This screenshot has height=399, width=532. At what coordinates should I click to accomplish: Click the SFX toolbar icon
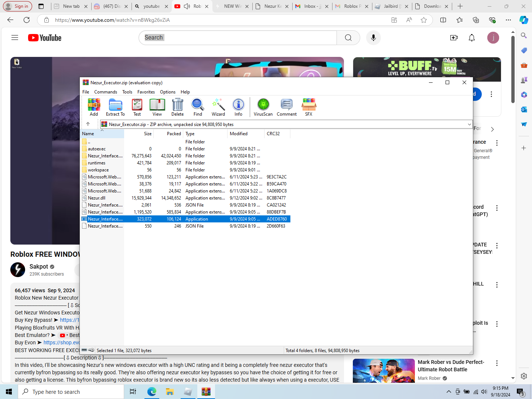[x=309, y=107]
